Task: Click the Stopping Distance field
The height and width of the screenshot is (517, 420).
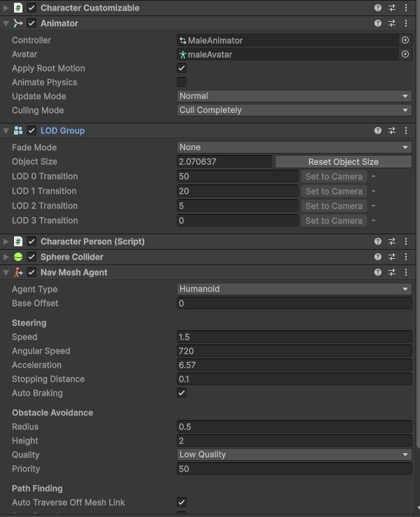Action: (294, 380)
